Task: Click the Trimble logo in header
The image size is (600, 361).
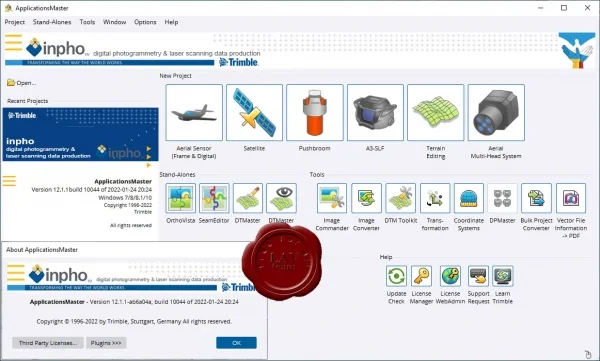Action: point(239,62)
